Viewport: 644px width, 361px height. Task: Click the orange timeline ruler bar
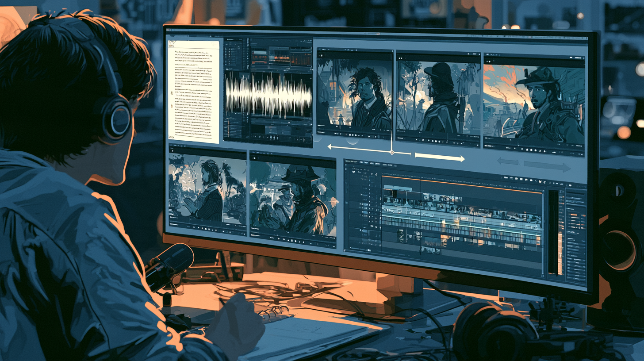462,184
